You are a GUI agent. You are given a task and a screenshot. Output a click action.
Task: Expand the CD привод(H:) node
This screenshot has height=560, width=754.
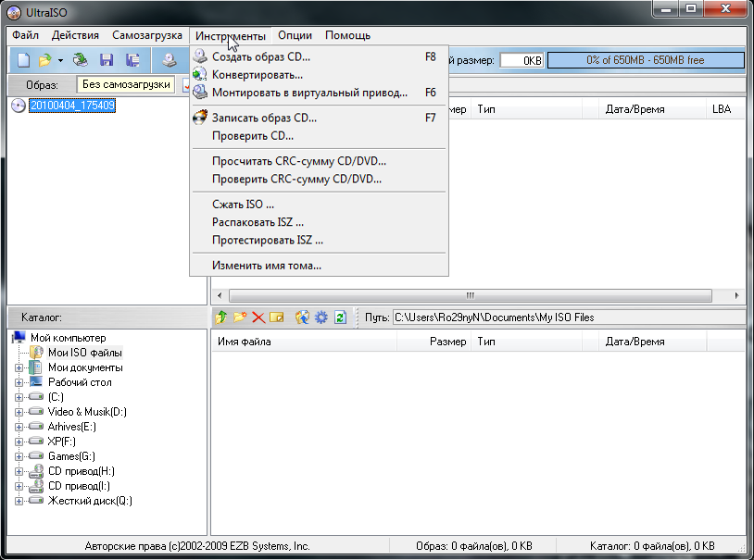[19, 471]
